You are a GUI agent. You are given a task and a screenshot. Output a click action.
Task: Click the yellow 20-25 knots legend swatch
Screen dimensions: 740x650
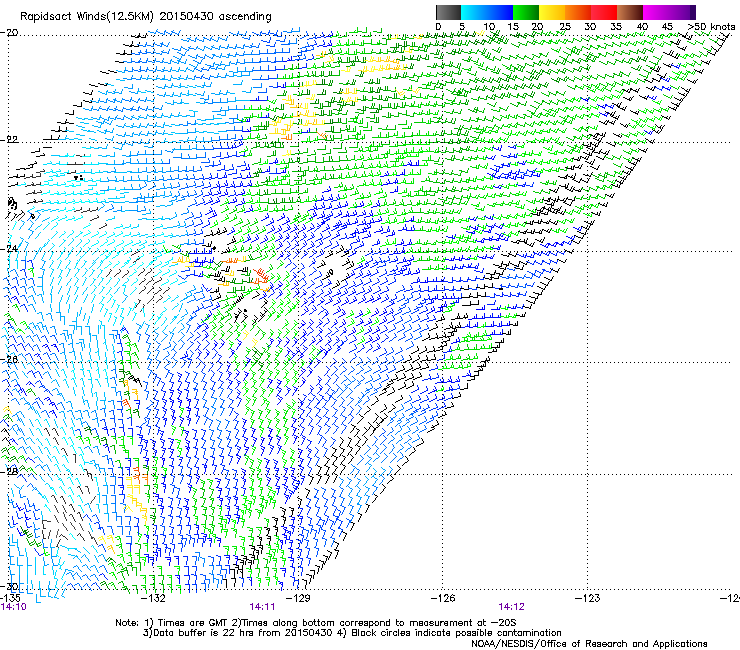coord(552,12)
